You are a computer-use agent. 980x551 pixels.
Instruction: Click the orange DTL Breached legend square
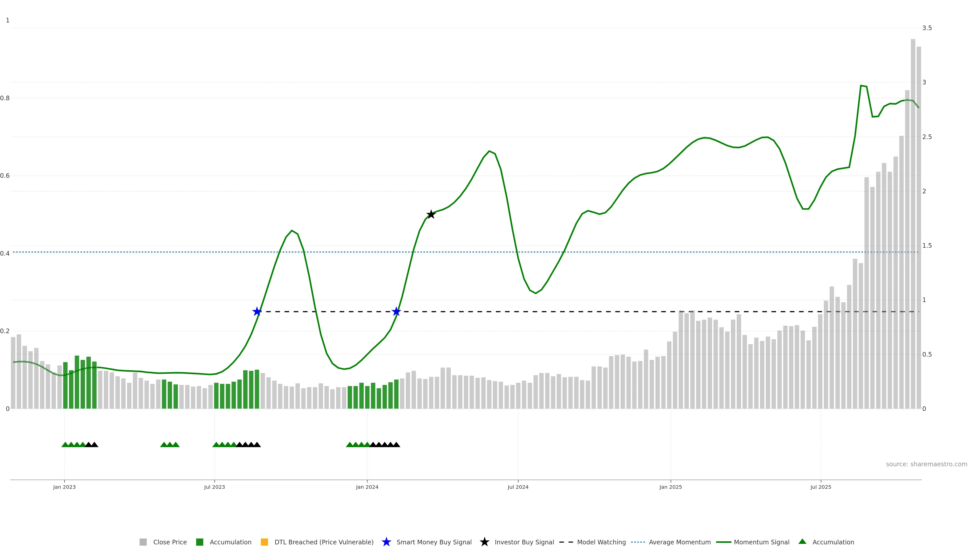point(264,542)
